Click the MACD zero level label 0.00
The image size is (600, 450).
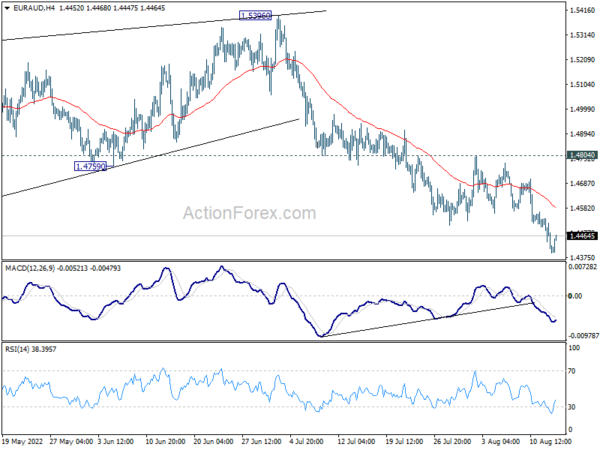point(576,296)
